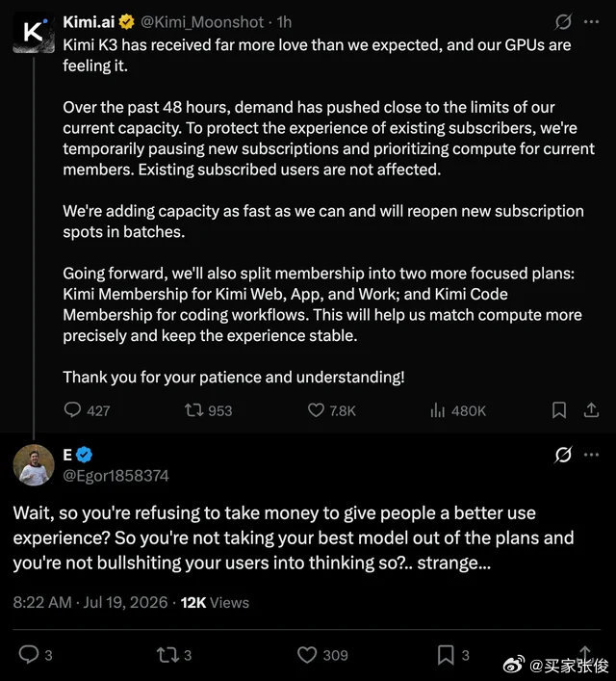Screen dimensions: 616x681
Task: Open the Kimi.ai profile avatar
Action: point(34,33)
